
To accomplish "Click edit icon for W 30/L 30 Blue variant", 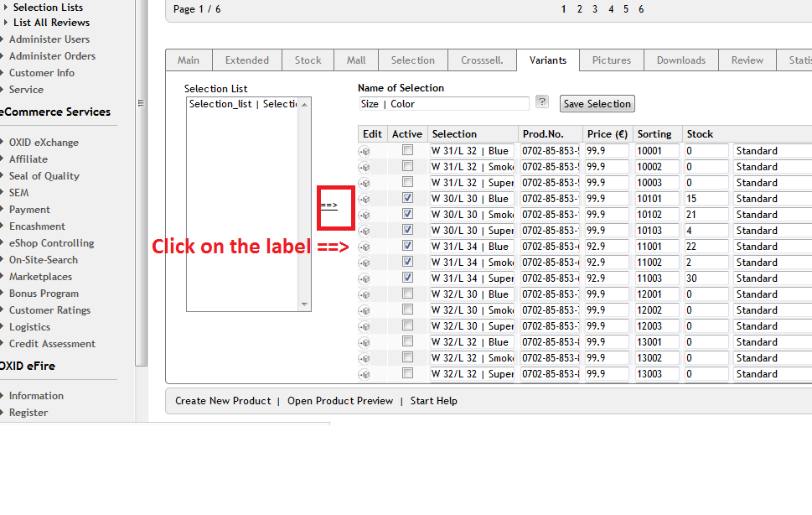I will click(365, 199).
